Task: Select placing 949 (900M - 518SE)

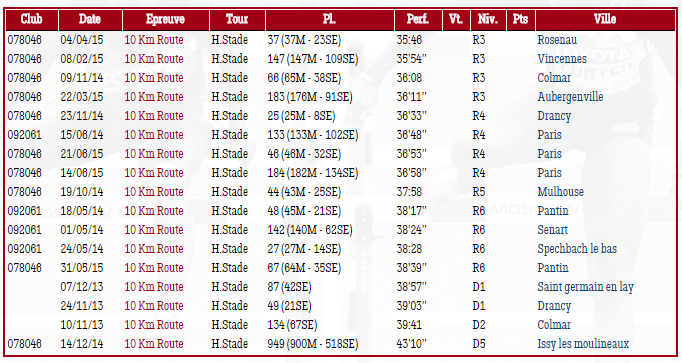Action: pyautogui.click(x=313, y=344)
